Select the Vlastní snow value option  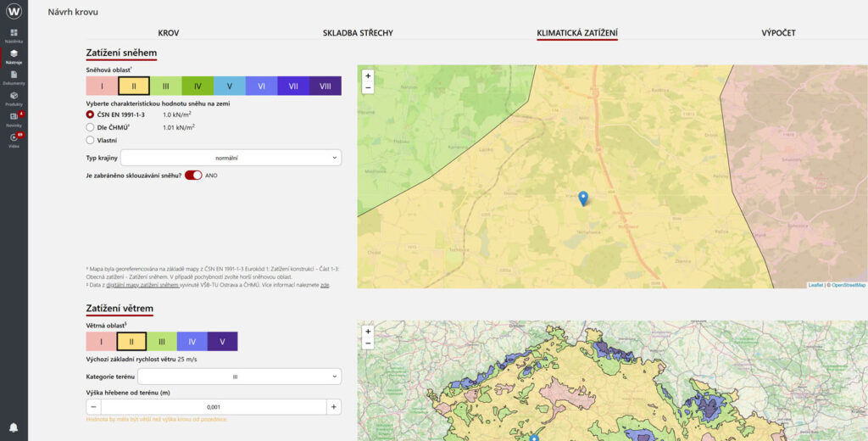(91, 140)
